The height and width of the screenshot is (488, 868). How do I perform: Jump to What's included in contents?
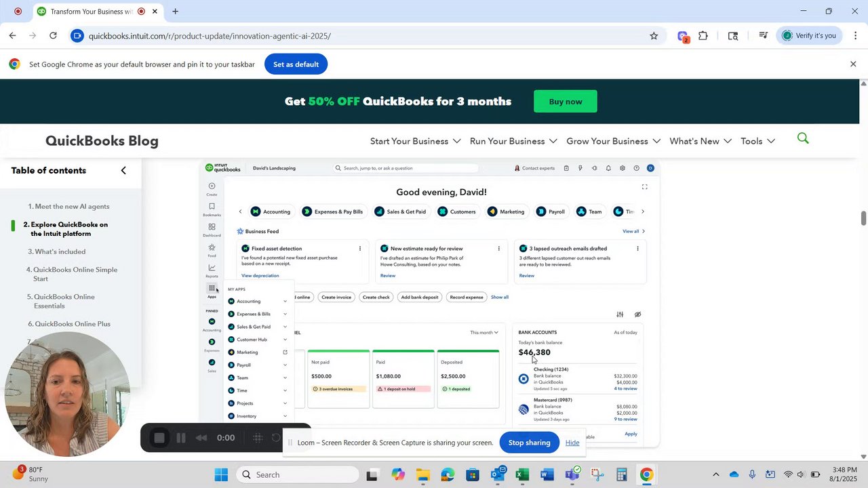56,251
